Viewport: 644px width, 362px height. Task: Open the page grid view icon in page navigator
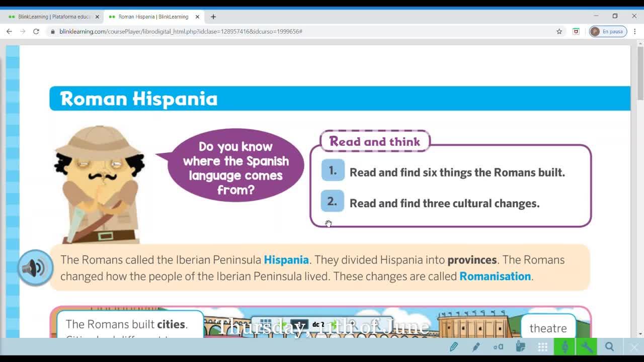[266, 324]
